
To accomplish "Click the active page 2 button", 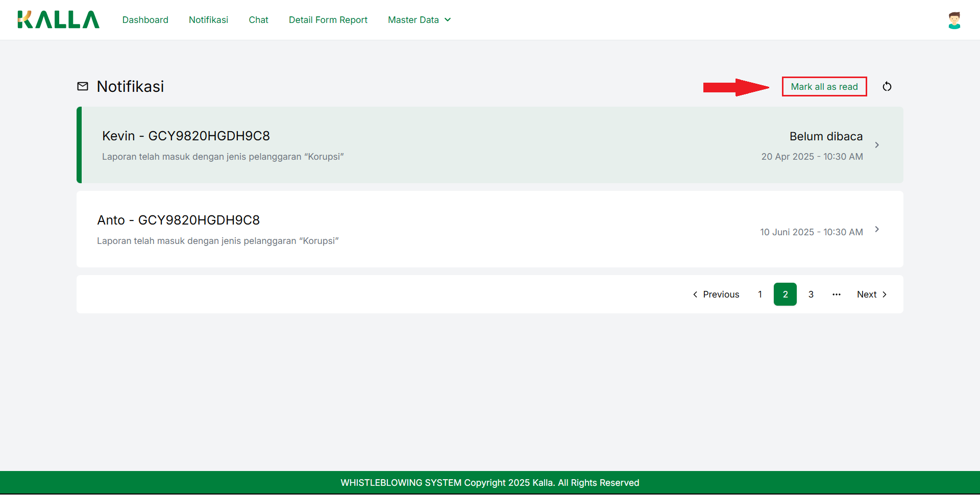I will tap(785, 294).
